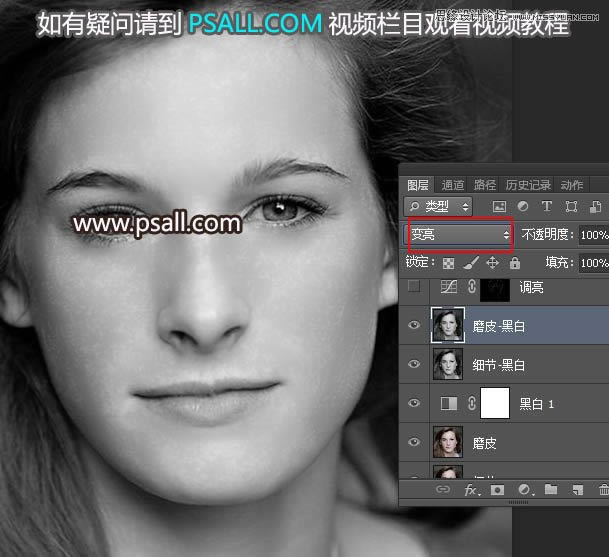Hide the 黑白 1 adjustment layer
Viewport: 609px width, 557px height.
click(x=414, y=404)
